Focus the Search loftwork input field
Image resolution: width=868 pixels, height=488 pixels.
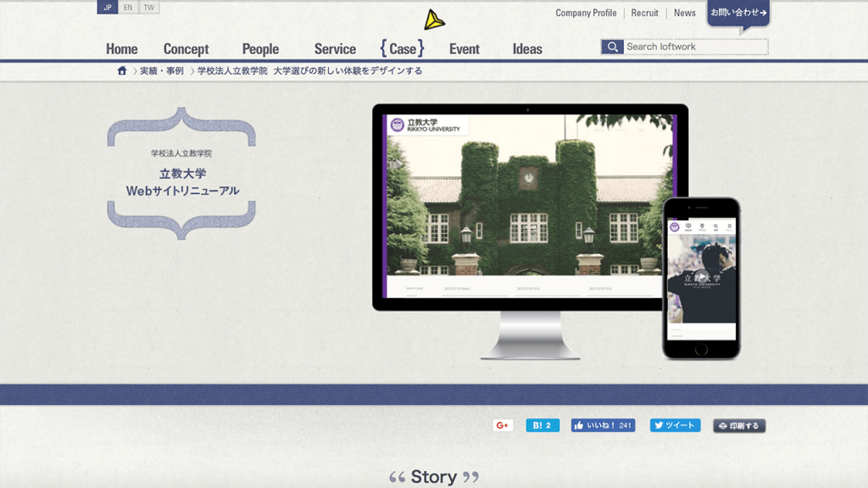(695, 47)
